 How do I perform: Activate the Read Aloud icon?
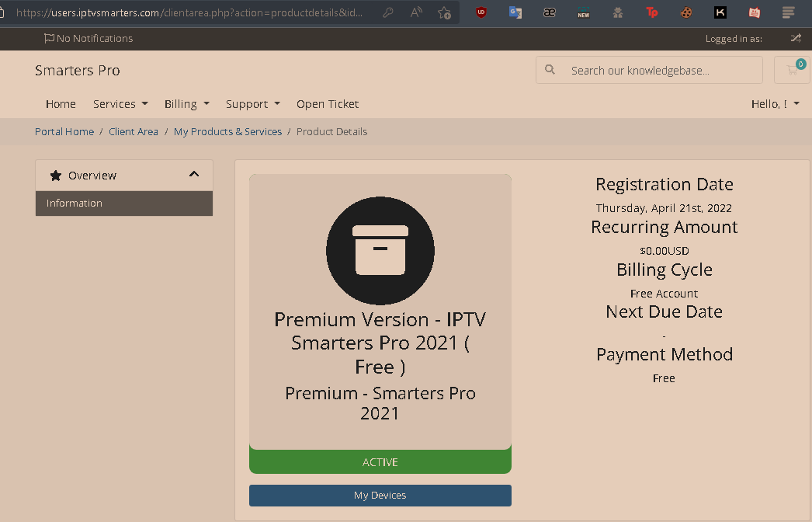pyautogui.click(x=416, y=12)
